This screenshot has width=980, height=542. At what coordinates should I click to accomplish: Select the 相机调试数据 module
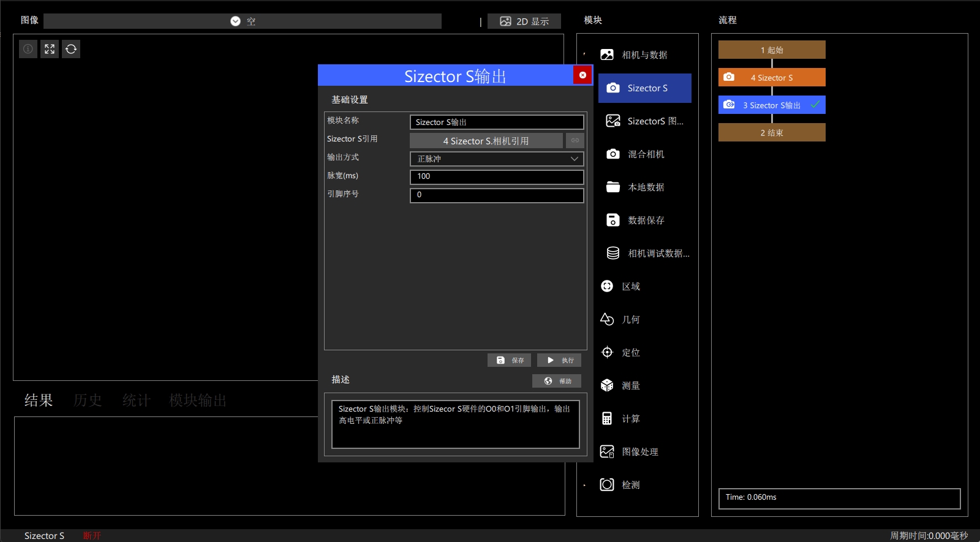pos(645,254)
